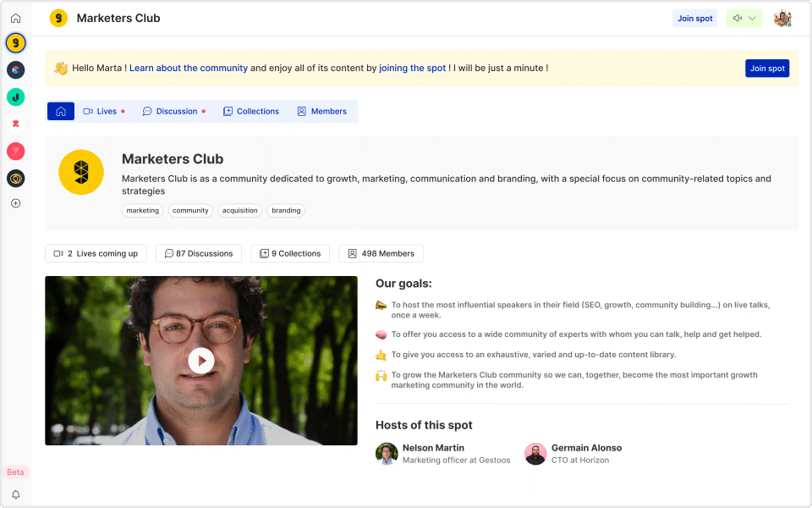Screen dimensions: 812x508
Task: Click the large yellow Marketers Club logo
Action: (x=81, y=172)
